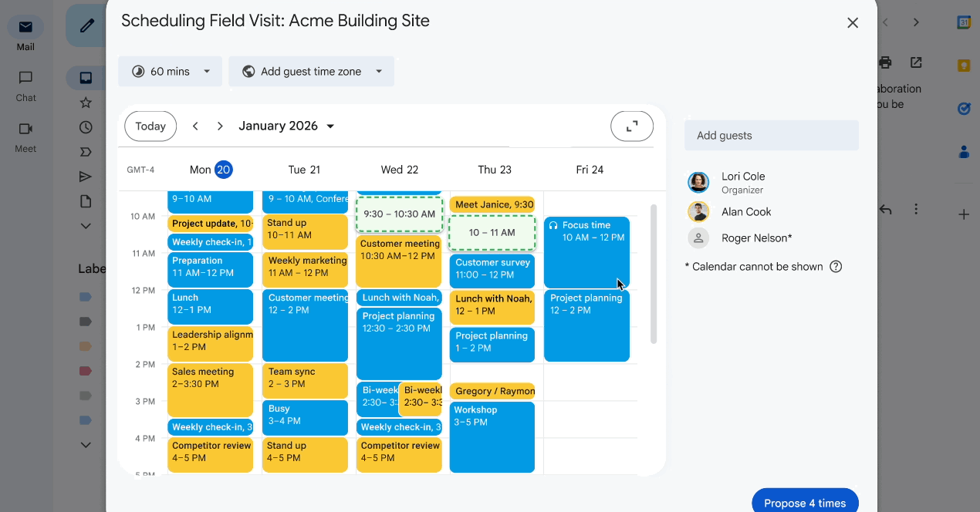Screen dimensions: 980x512
Task: Go to the previous week
Action: (196, 126)
